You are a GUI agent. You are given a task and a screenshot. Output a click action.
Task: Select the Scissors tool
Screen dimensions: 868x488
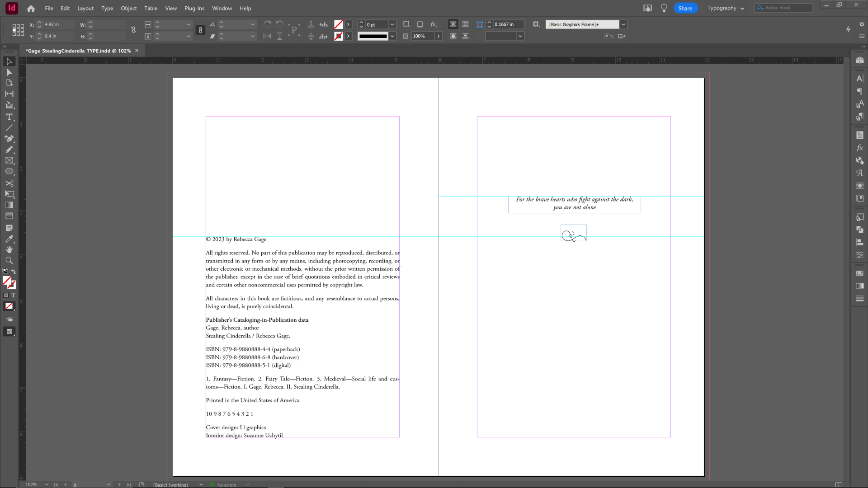click(9, 183)
